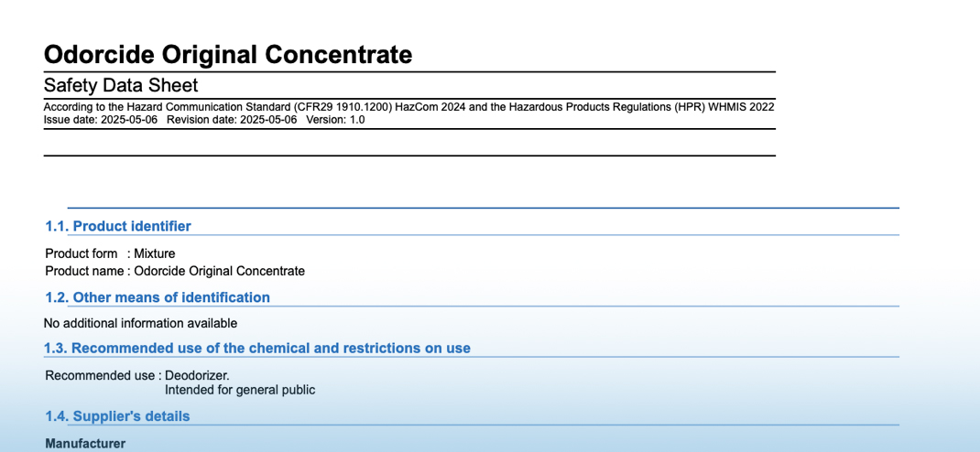Click the Recommended use Deodorizer line
This screenshot has height=452, width=980.
pyautogui.click(x=137, y=376)
